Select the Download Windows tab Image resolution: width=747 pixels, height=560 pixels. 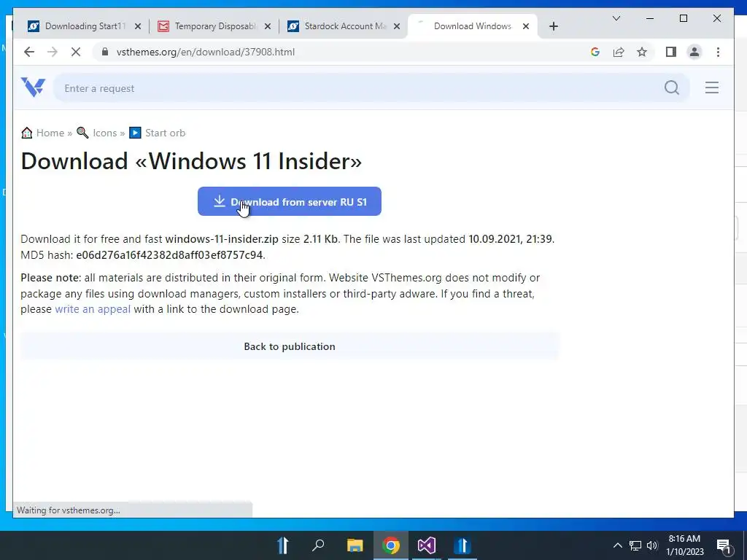[472, 26]
